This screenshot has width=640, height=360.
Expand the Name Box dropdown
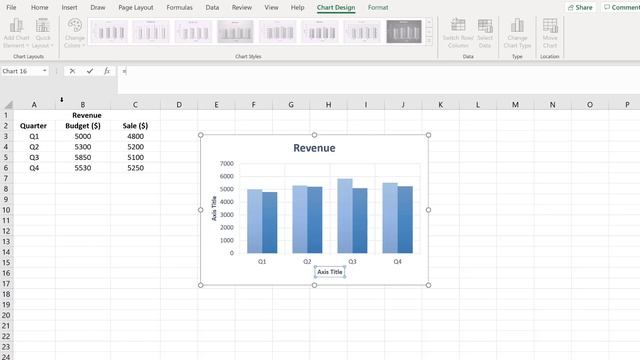[x=44, y=71]
